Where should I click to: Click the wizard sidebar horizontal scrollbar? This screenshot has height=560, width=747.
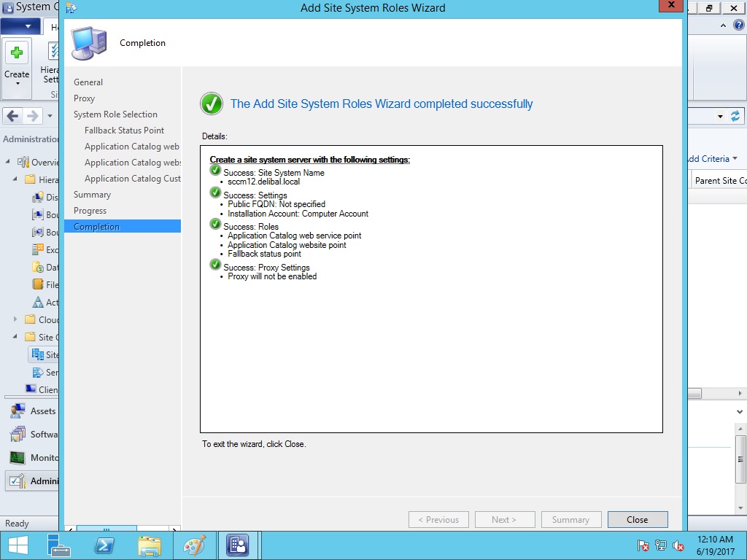[x=107, y=529]
